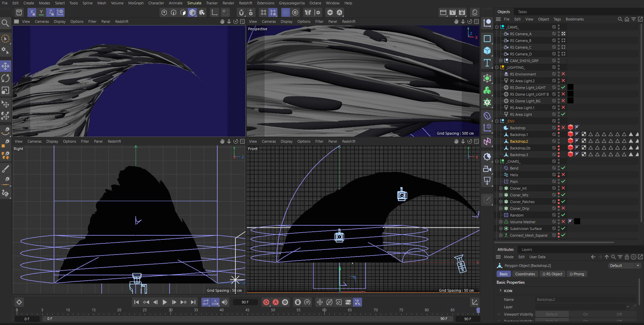Open the Default mode dropdown in Attributes
The width and height of the screenshot is (644, 325).
tap(624, 266)
